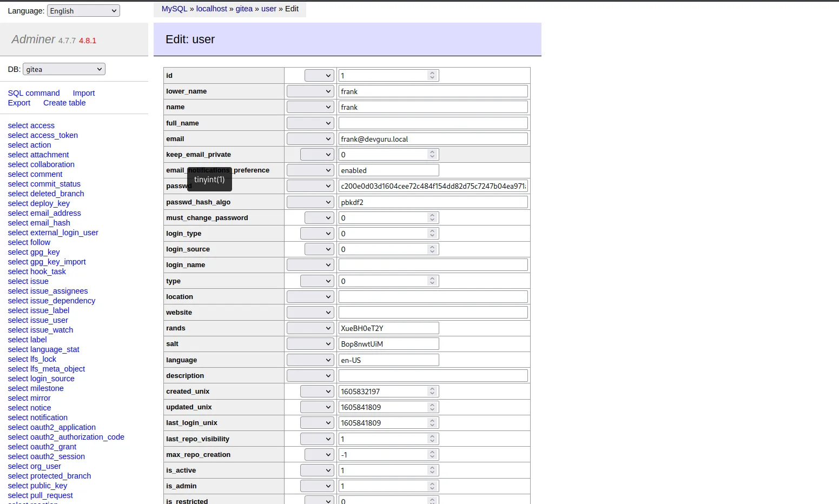Click the 4.8.1 version link

click(x=88, y=41)
